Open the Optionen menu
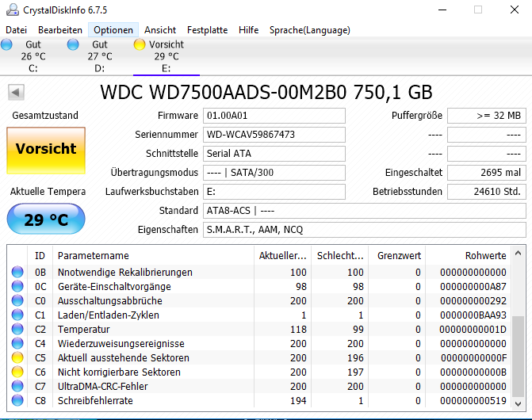 pos(113,30)
